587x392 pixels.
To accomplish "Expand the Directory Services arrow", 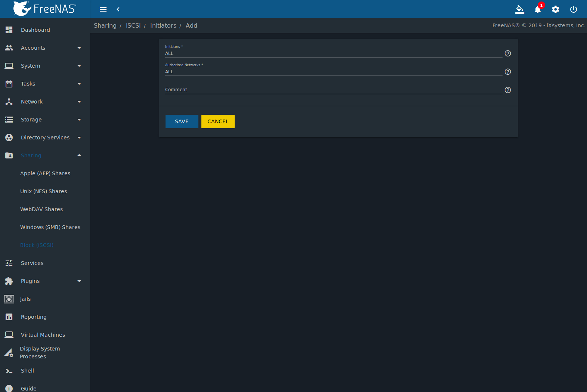I will click(79, 138).
